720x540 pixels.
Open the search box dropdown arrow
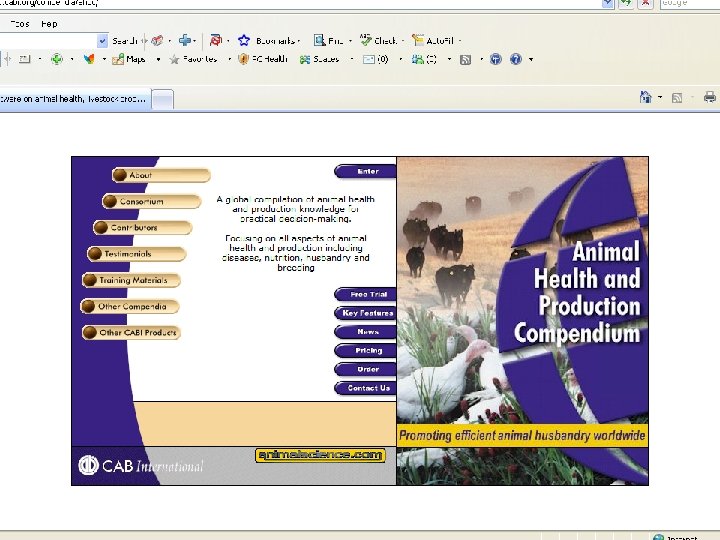click(x=102, y=41)
